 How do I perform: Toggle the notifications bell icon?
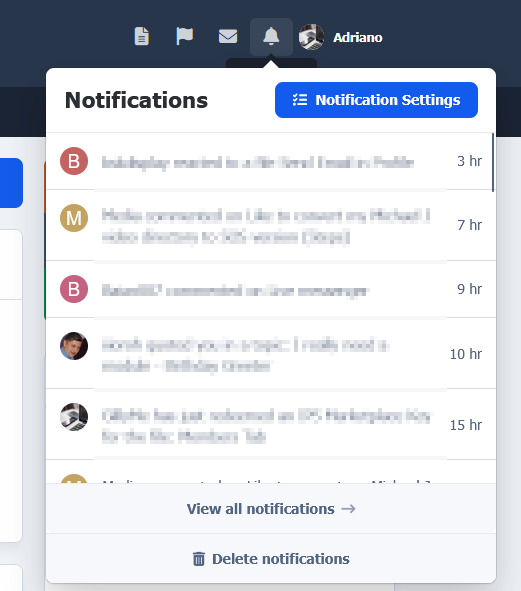coord(271,37)
